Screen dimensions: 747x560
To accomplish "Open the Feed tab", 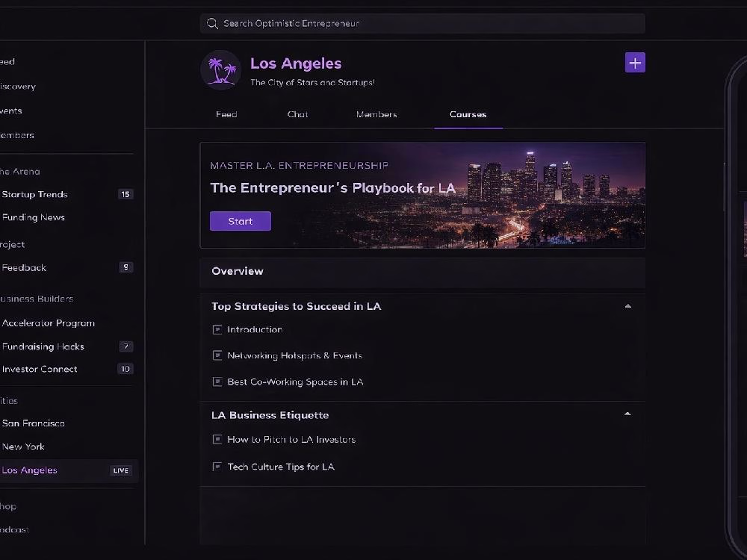I will click(x=226, y=114).
